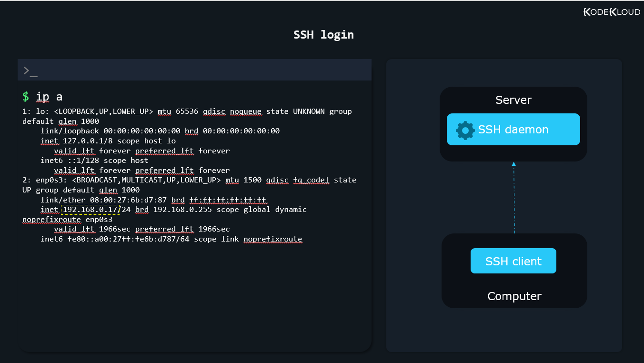Click the Computer box label
The width and height of the screenshot is (644, 363).
(514, 296)
